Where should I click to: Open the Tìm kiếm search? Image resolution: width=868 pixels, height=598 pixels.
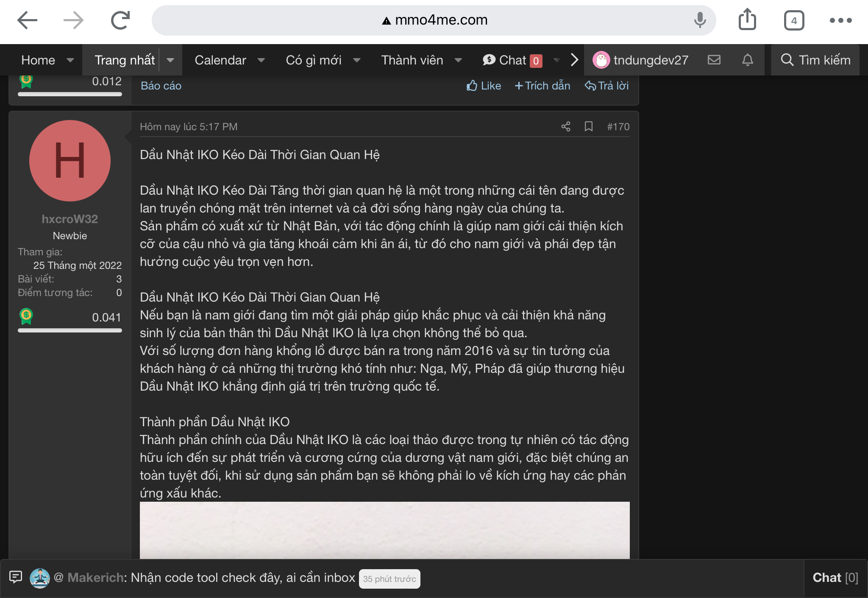[x=815, y=60]
